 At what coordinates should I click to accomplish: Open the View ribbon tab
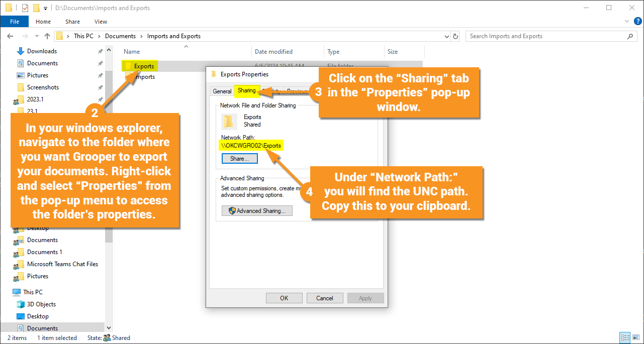(x=101, y=22)
